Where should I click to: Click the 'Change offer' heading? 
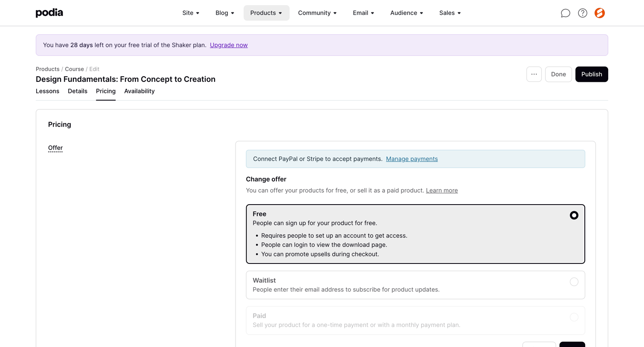[266, 179]
